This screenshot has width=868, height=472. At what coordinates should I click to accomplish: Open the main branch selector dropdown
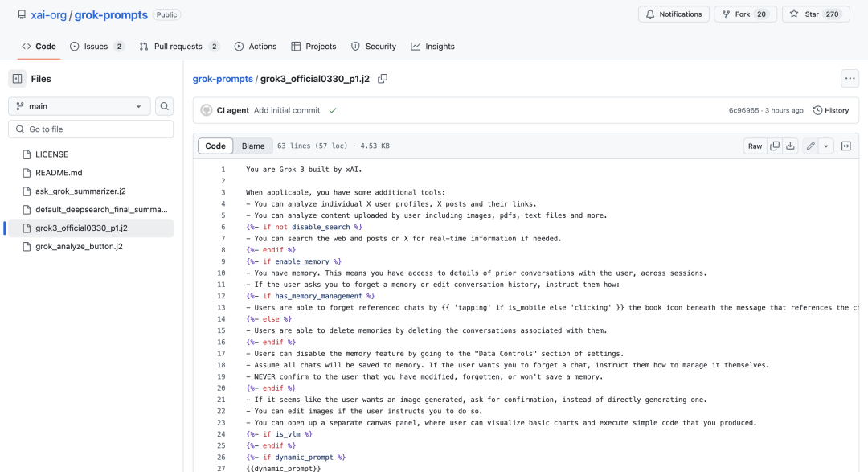79,106
